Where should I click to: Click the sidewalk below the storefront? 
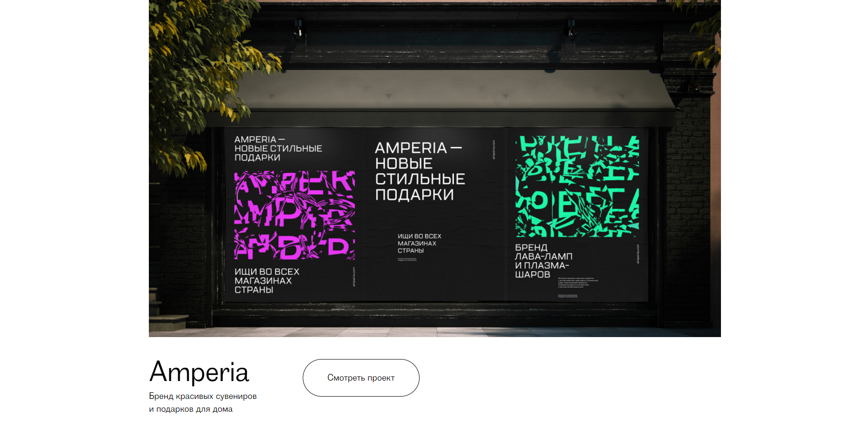point(435,332)
